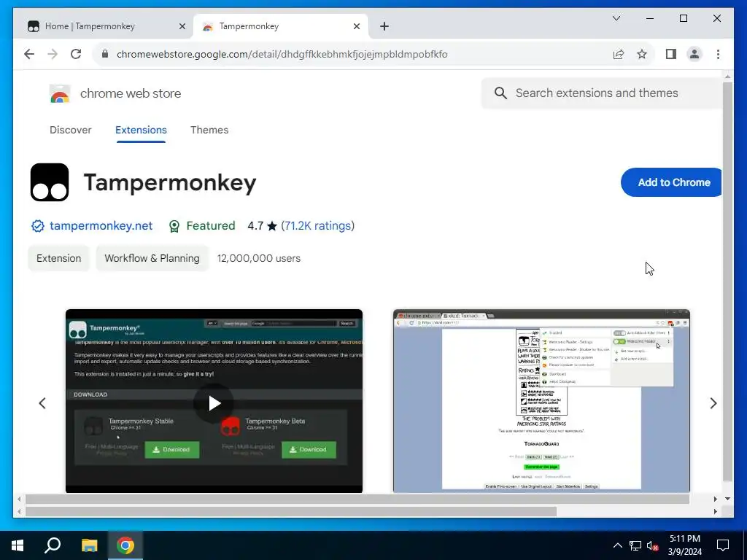The image size is (747, 560).
Task: Click the scroll up arrow at the page top
Action: (727, 76)
